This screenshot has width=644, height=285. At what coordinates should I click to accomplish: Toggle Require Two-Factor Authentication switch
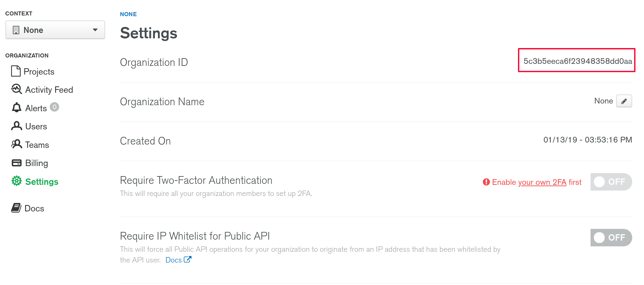coord(611,182)
